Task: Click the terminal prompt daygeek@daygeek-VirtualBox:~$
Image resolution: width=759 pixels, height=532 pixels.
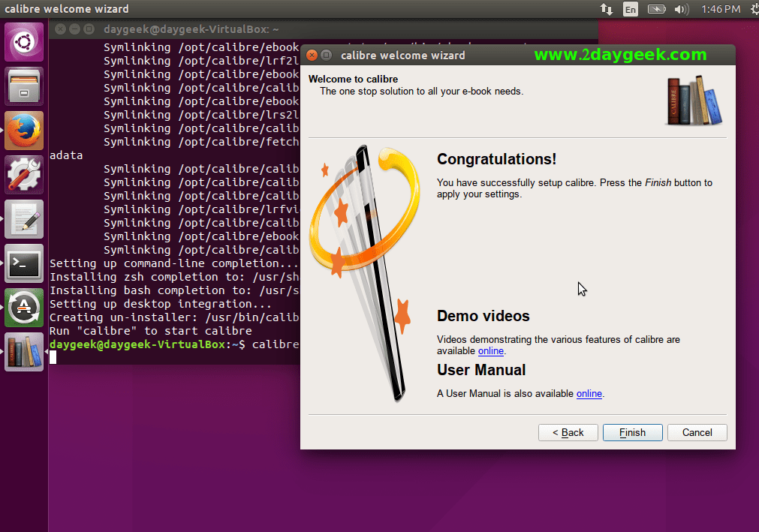Action: (147, 345)
